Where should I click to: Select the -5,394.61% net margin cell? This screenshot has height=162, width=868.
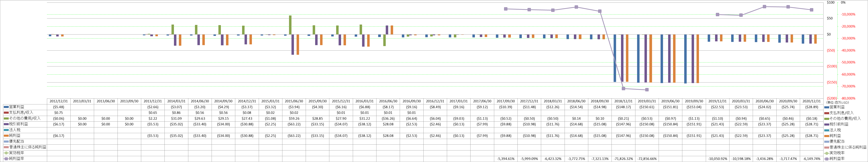pos(505,159)
